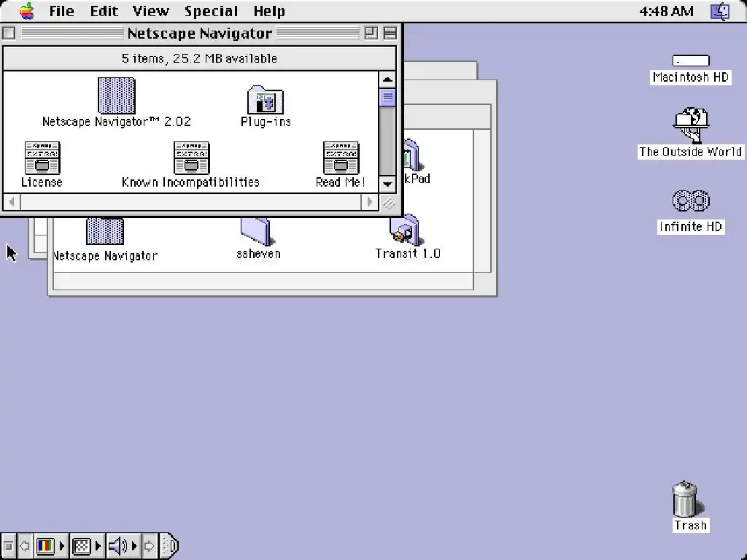Open the Edit menu
Image resolution: width=747 pixels, height=560 pixels.
(104, 10)
